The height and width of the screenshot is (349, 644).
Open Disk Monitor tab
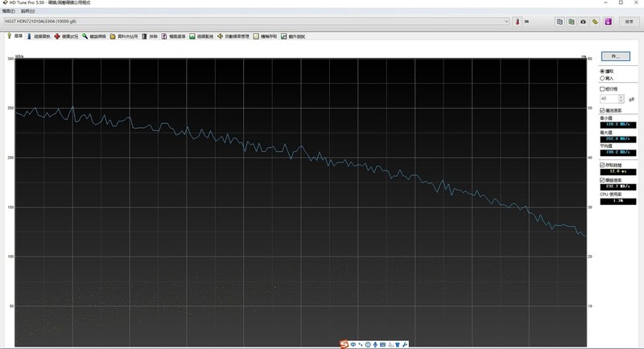pyautogui.click(x=201, y=36)
